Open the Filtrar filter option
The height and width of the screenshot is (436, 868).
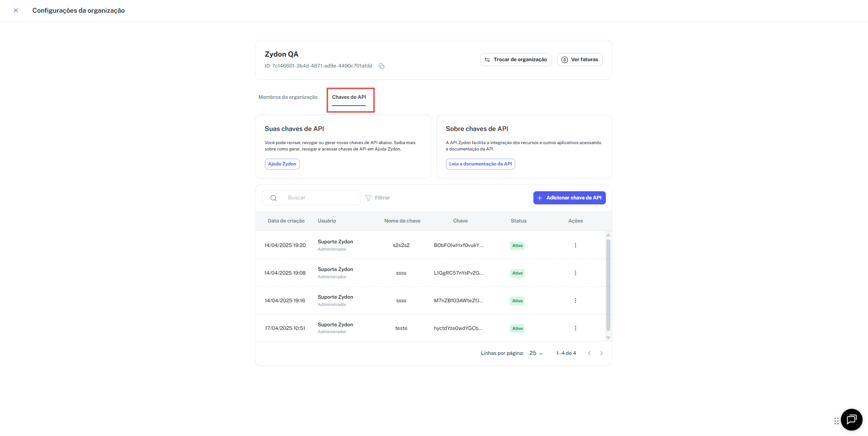point(378,198)
